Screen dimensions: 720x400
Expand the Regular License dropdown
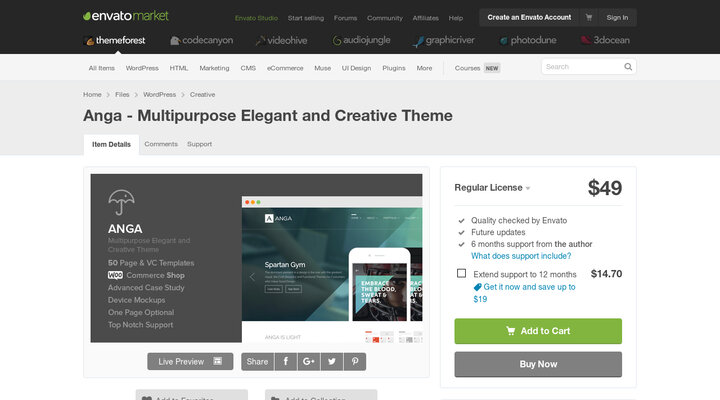pos(492,188)
